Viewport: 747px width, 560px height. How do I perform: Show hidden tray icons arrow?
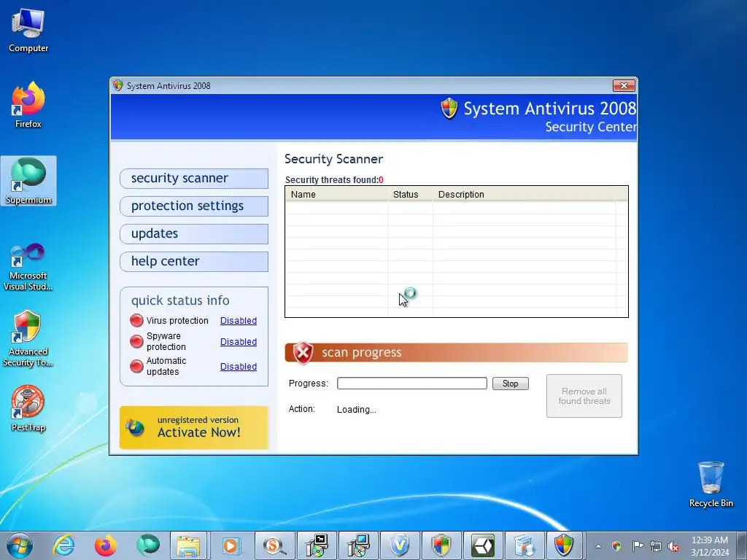[x=598, y=546]
